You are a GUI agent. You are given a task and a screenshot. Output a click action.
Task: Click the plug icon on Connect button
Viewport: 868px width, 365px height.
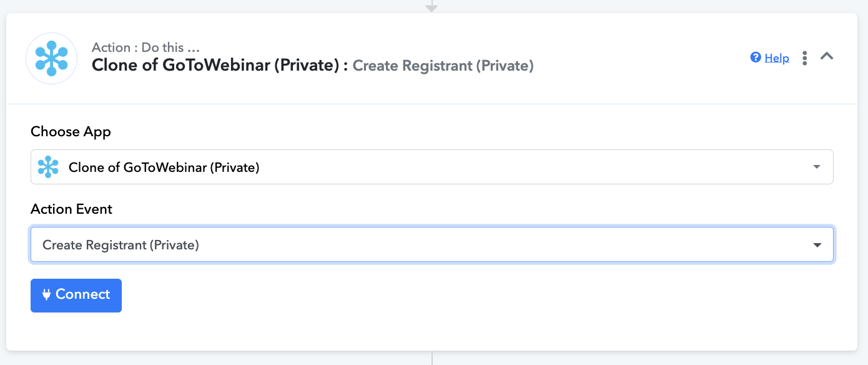click(46, 295)
